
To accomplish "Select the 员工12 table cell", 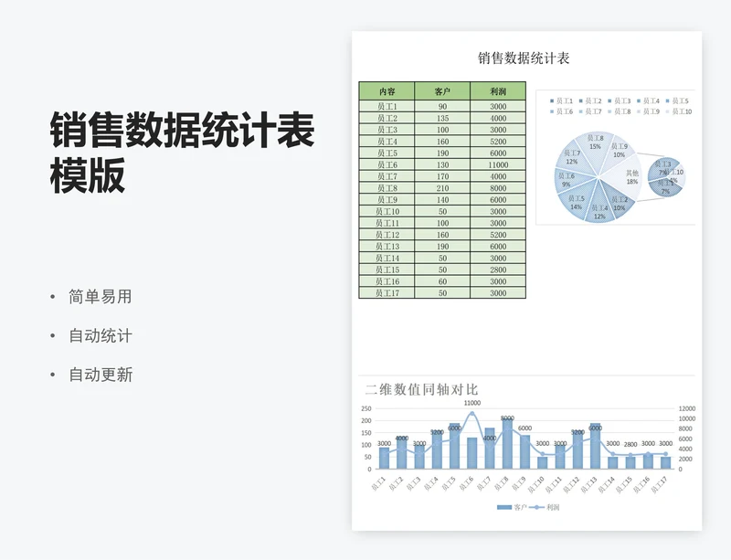I will coord(387,235).
